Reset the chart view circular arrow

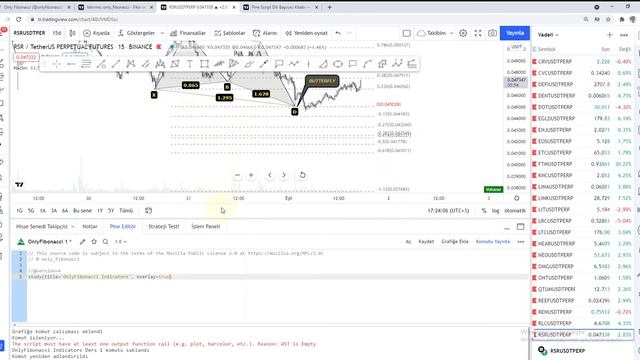(302, 175)
